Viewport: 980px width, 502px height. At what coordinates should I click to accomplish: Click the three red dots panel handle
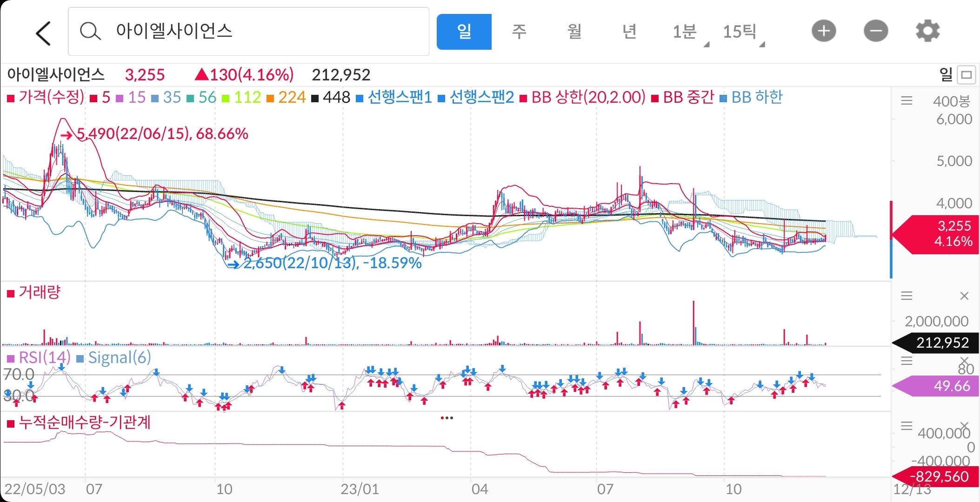tap(447, 418)
